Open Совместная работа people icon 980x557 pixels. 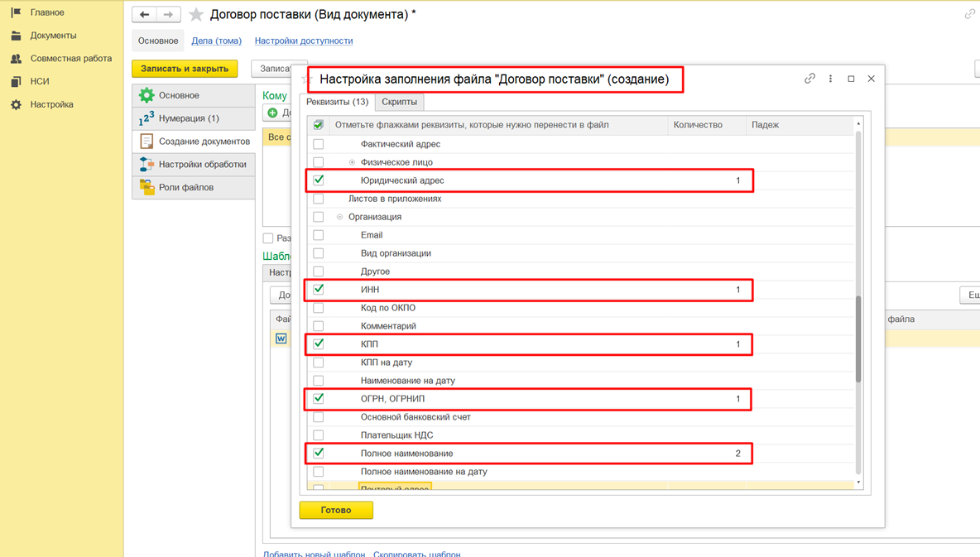(17, 59)
